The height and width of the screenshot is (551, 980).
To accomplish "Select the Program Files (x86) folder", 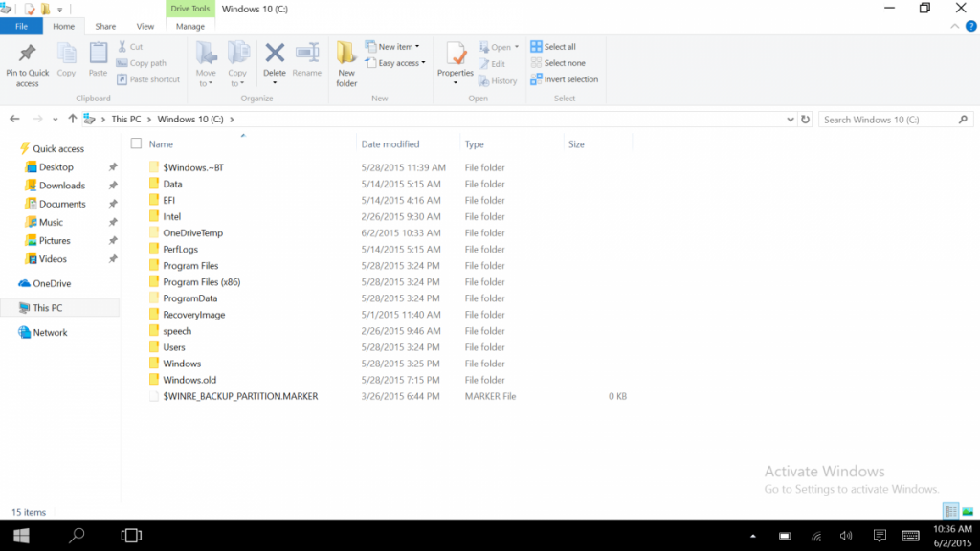I will click(201, 282).
